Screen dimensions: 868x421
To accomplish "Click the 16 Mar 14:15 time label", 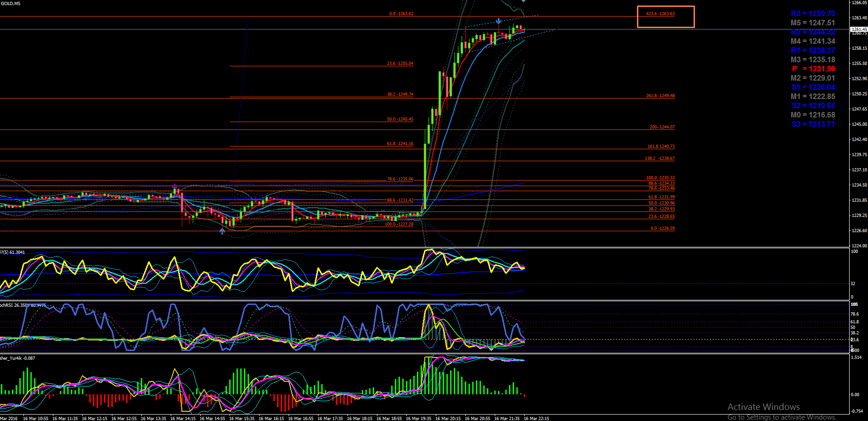I will coord(183,419).
